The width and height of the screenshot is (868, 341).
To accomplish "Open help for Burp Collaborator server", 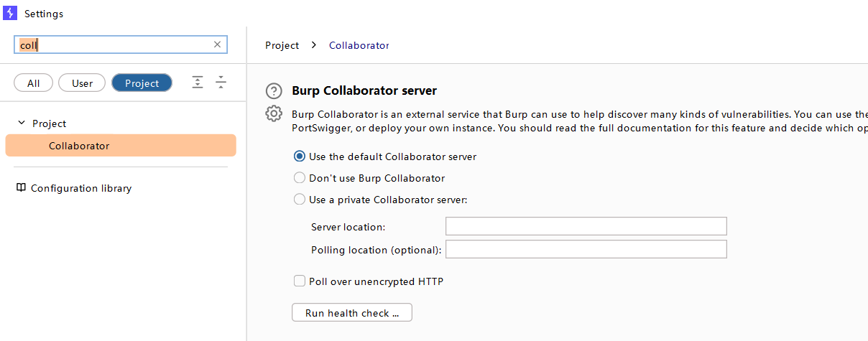I will tap(273, 91).
